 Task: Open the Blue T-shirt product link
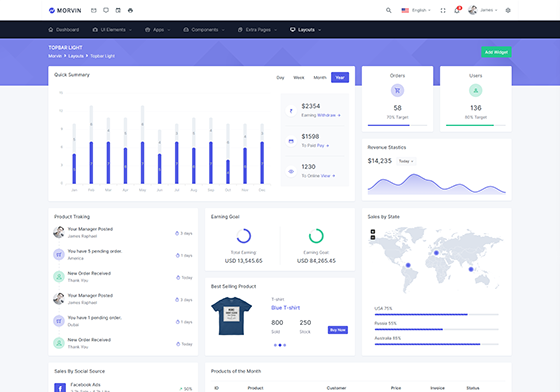[x=285, y=308]
